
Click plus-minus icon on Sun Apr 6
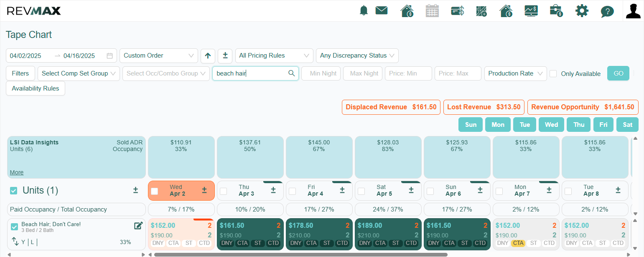(x=480, y=190)
